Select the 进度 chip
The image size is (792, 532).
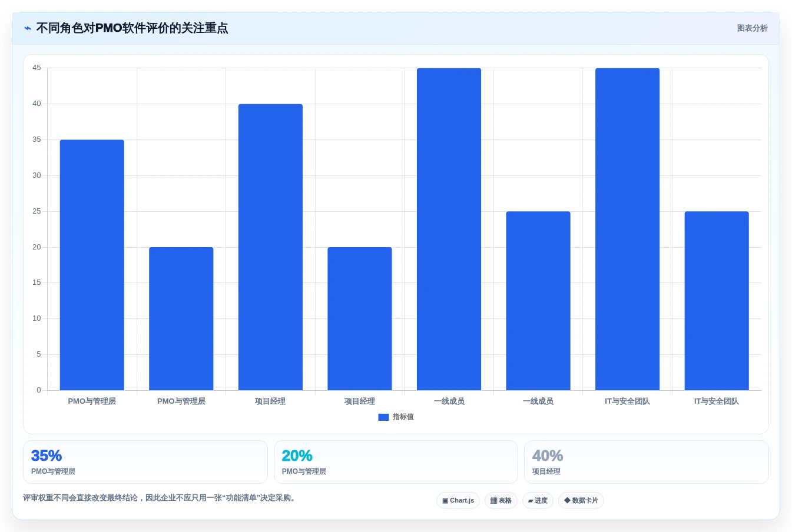538,501
